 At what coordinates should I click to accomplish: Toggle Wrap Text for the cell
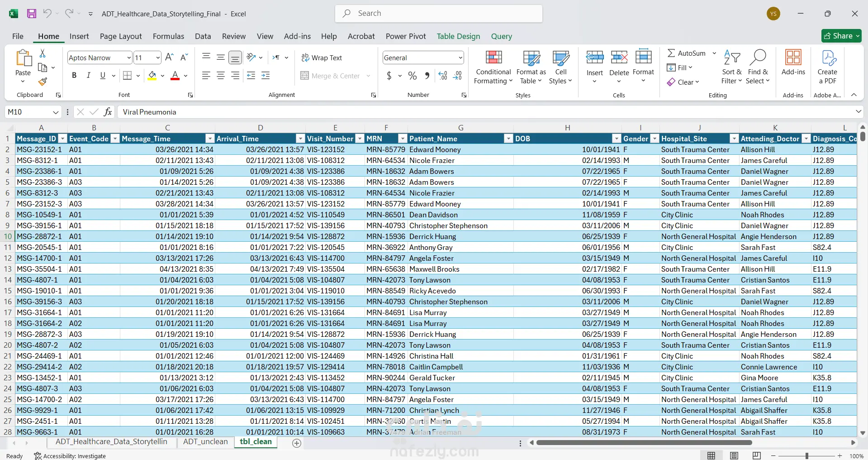click(322, 57)
